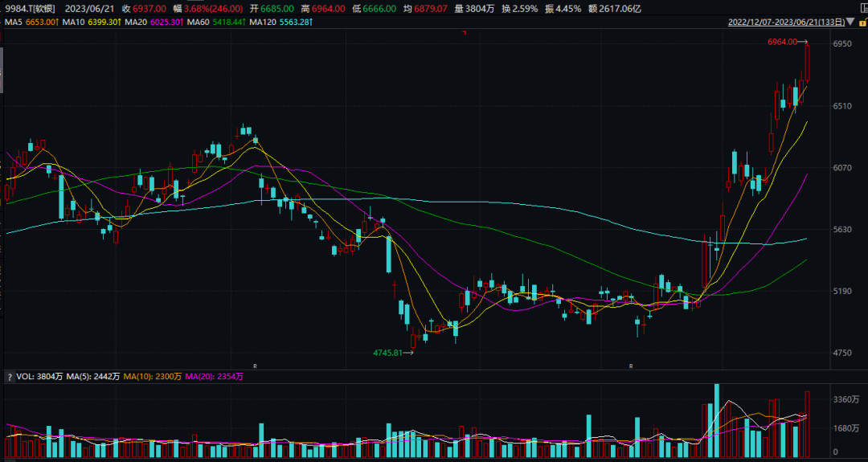Click the VOL indicator help question mark
868x462 pixels.
click(x=10, y=376)
